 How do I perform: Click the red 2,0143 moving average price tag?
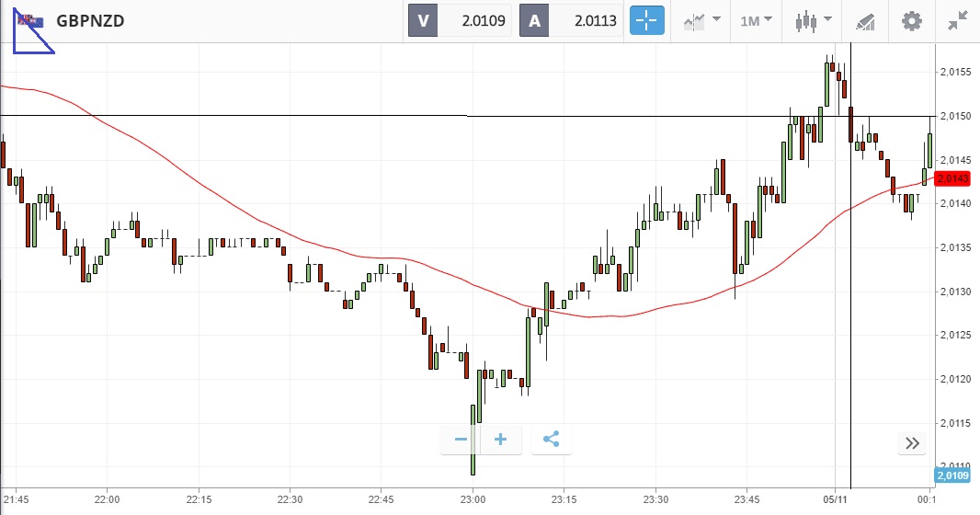click(x=952, y=178)
